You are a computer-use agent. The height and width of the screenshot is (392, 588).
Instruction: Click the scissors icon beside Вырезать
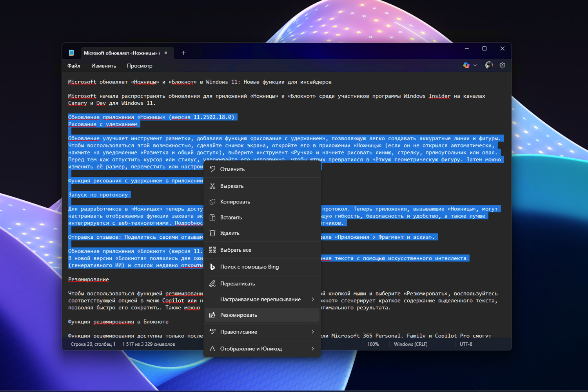point(212,186)
